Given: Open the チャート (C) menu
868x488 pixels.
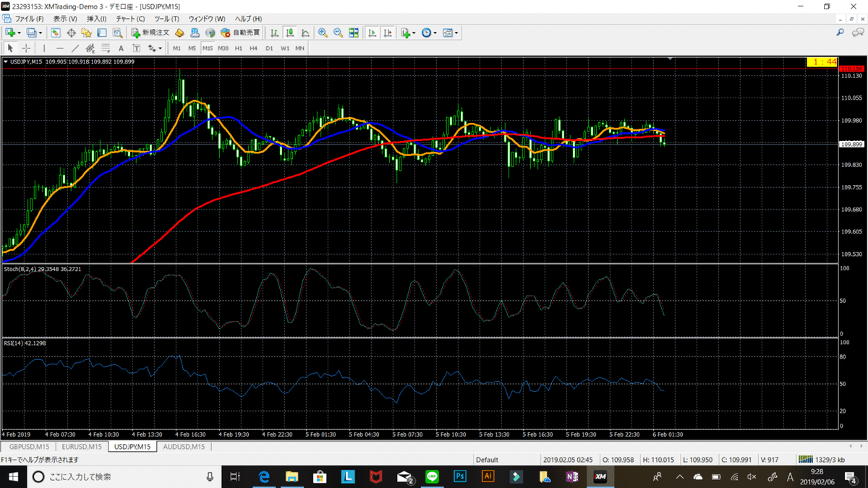Looking at the screenshot, I should (x=130, y=18).
